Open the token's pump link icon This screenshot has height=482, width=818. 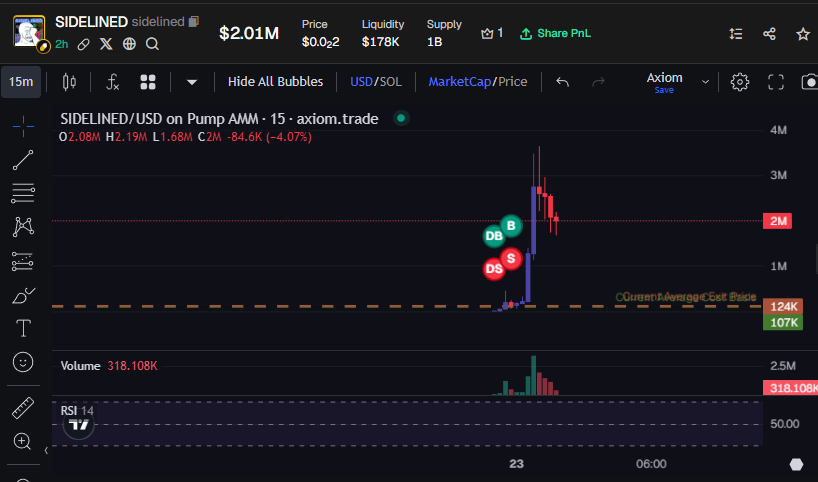83,44
